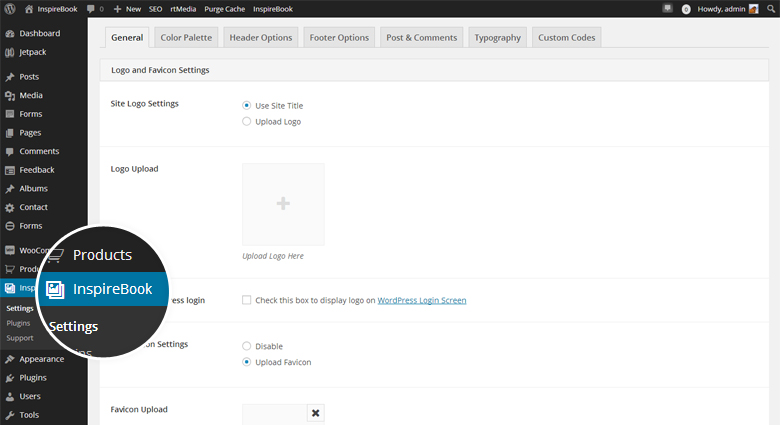Switch to the General tab

(127, 37)
